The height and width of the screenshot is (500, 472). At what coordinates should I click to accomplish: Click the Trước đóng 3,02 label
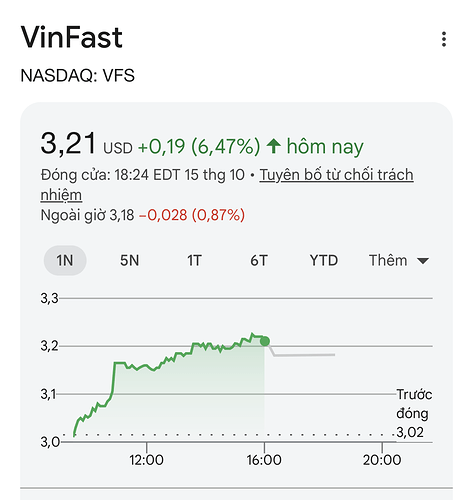click(x=414, y=413)
